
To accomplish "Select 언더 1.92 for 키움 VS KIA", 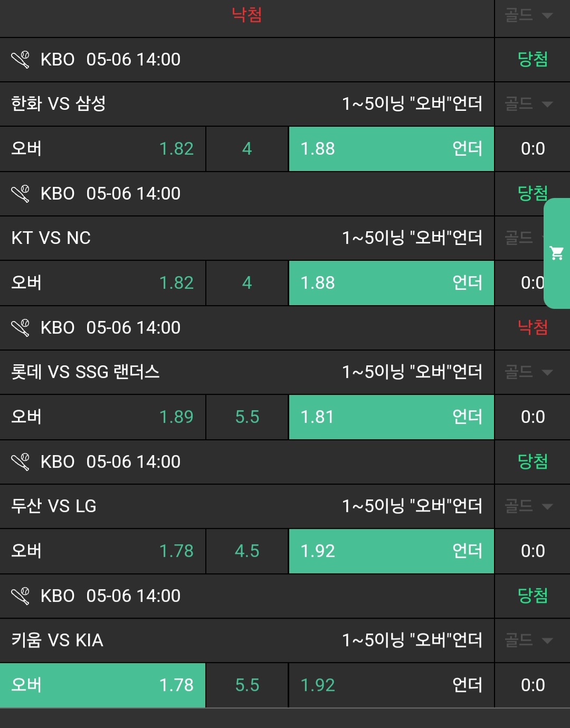I will pos(391,685).
